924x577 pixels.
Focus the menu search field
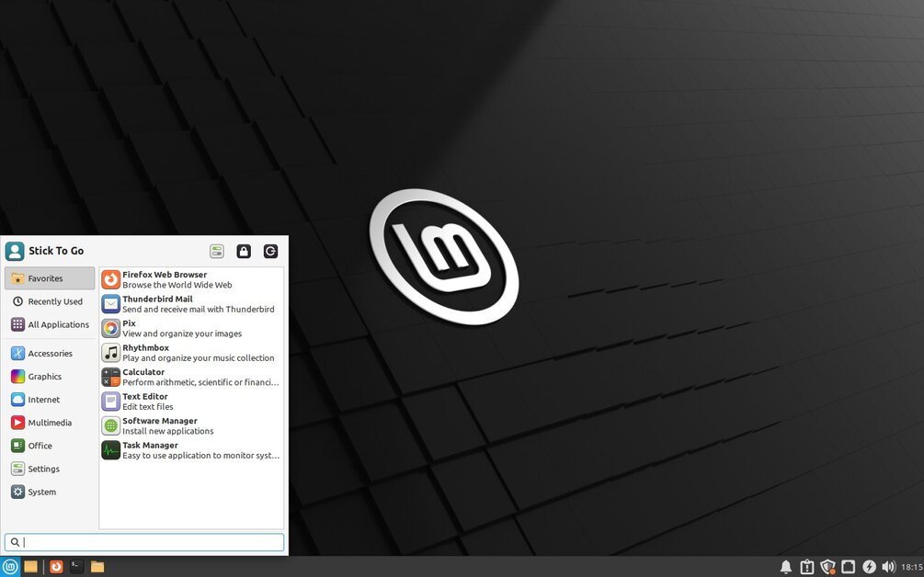pyautogui.click(x=144, y=542)
